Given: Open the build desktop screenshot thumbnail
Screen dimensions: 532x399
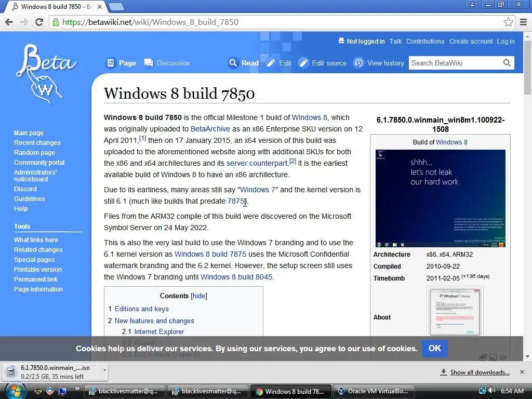Looking at the screenshot, I should (440, 198).
